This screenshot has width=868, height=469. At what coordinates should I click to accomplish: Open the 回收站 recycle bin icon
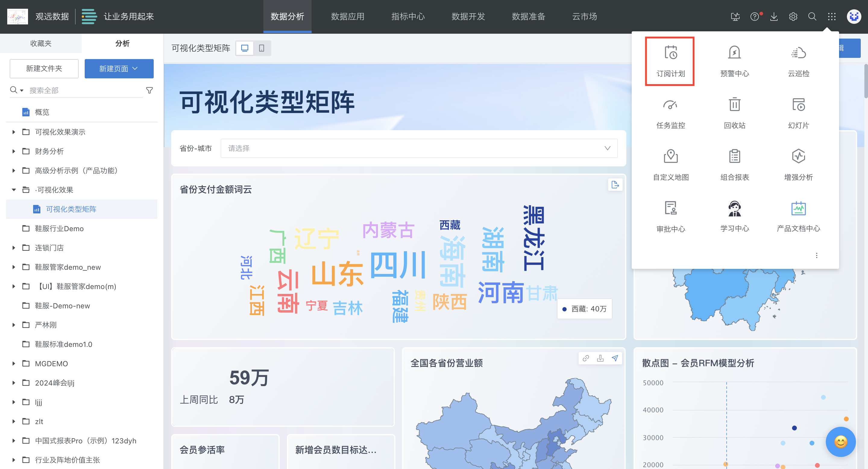[734, 105]
